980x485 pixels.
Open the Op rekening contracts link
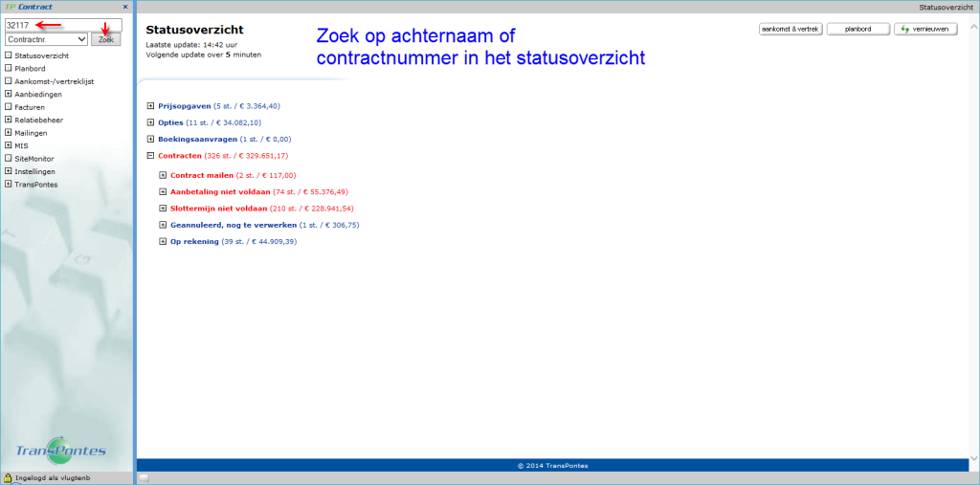tap(194, 241)
